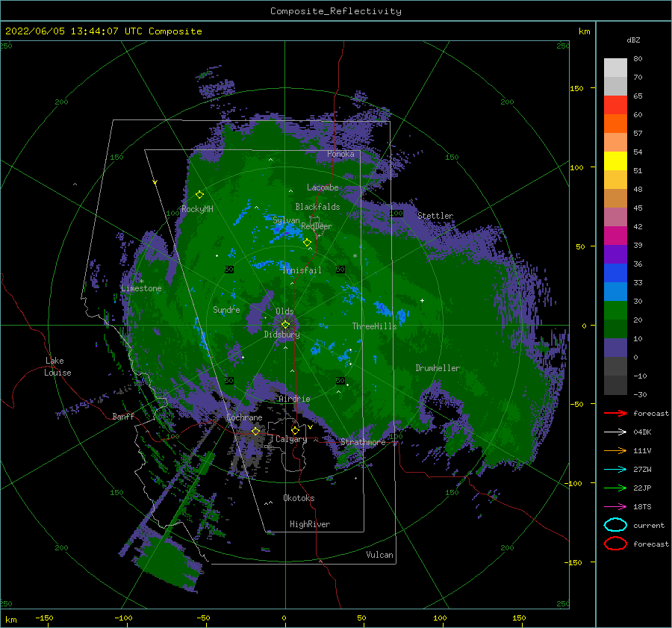Click the 'Airdrie' map label
Screen dimensions: 672x628
click(294, 399)
